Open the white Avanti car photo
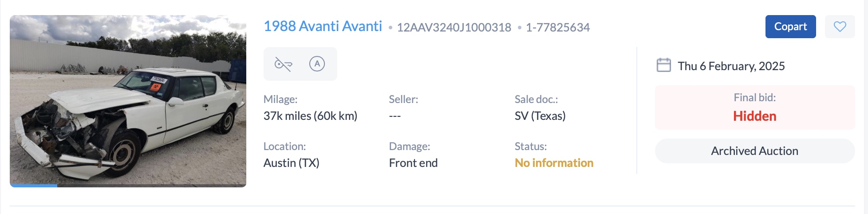 [x=128, y=100]
